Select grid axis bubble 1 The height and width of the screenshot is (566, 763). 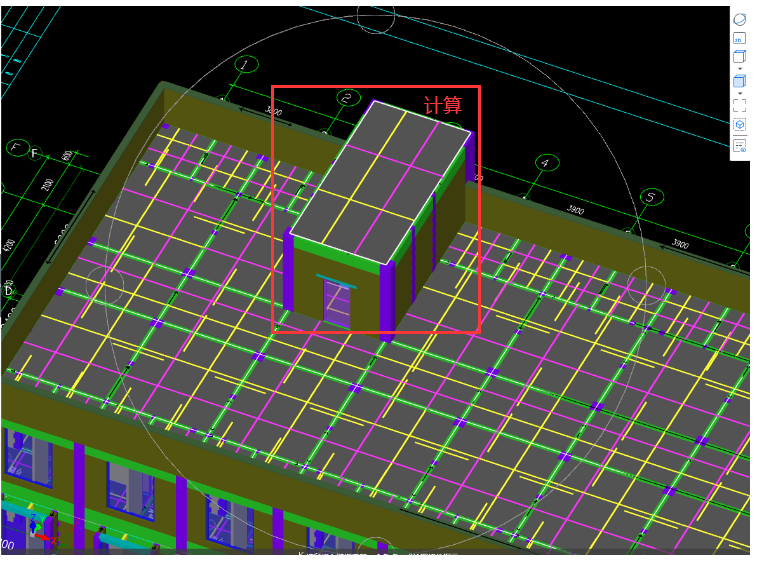[x=246, y=64]
